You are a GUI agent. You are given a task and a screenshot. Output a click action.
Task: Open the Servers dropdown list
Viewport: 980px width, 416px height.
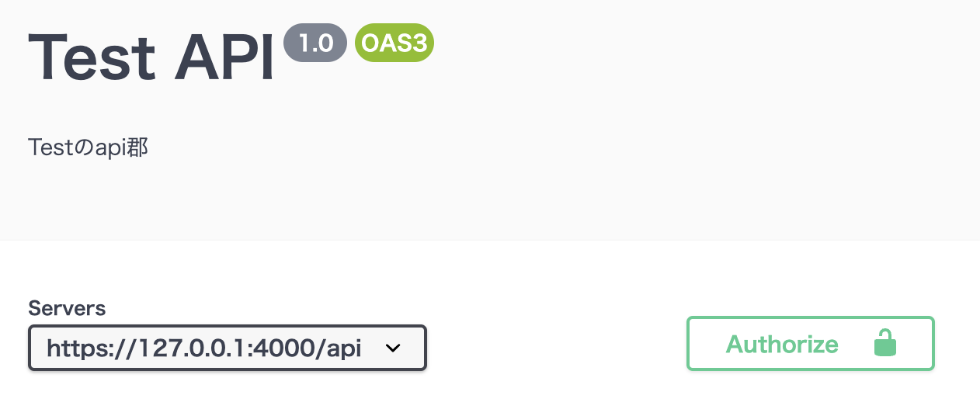pos(228,348)
